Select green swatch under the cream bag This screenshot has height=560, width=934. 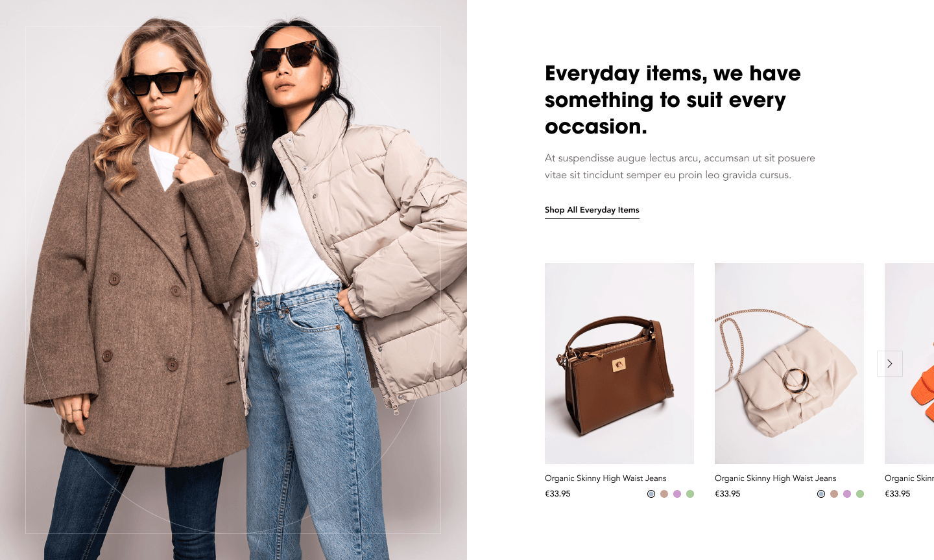tap(860, 494)
